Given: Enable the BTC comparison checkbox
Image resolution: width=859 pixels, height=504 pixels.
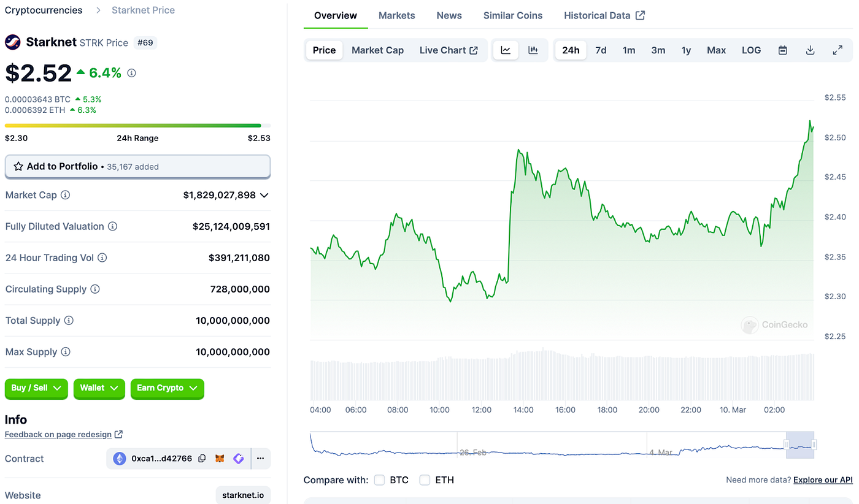Looking at the screenshot, I should click(379, 480).
